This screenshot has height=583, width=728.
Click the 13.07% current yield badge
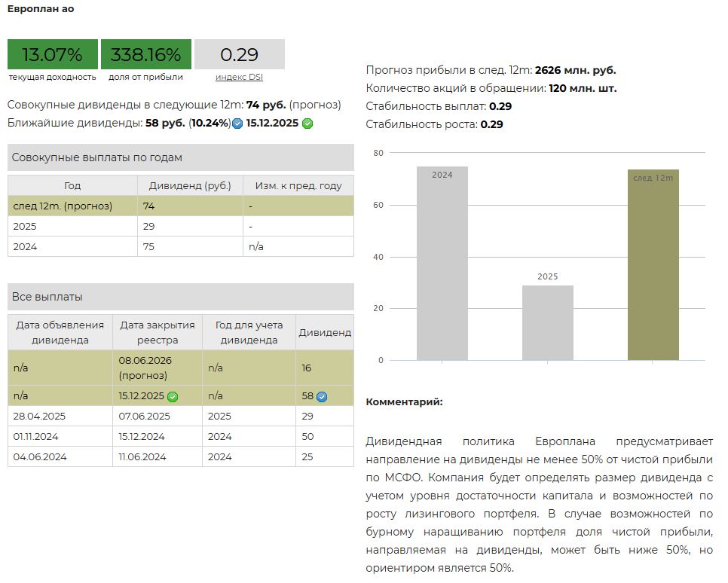[53, 55]
